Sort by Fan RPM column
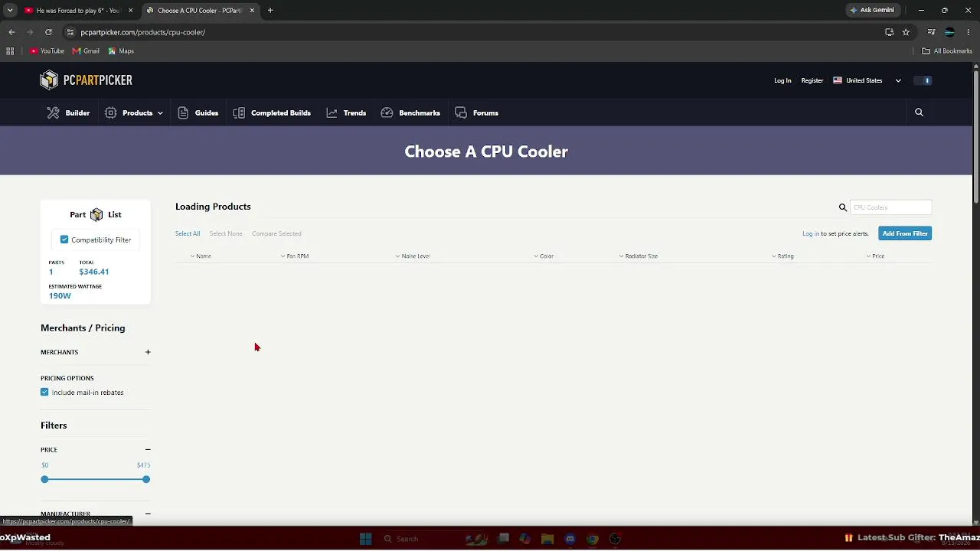980x551 pixels. [x=295, y=256]
